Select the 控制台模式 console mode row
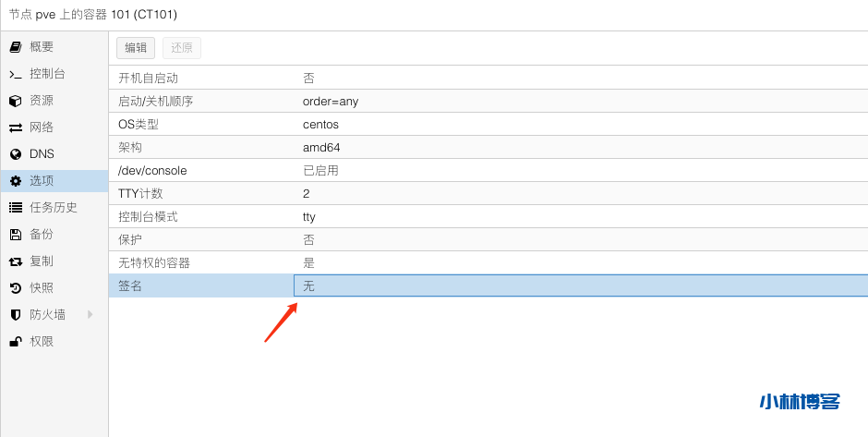 pyautogui.click(x=488, y=217)
